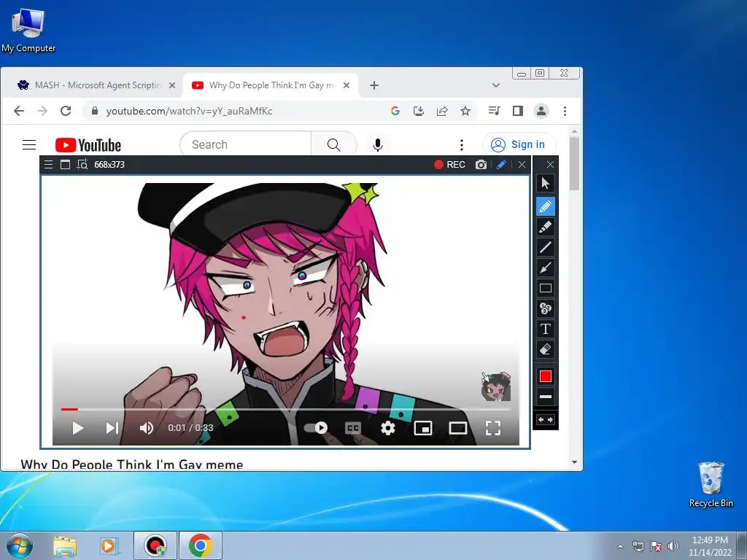Select the rectangle shape tool
This screenshot has height=560, width=747.
tap(546, 288)
